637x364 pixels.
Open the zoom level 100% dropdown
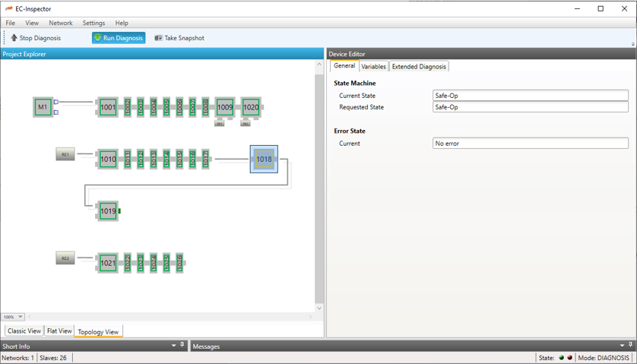(13, 317)
